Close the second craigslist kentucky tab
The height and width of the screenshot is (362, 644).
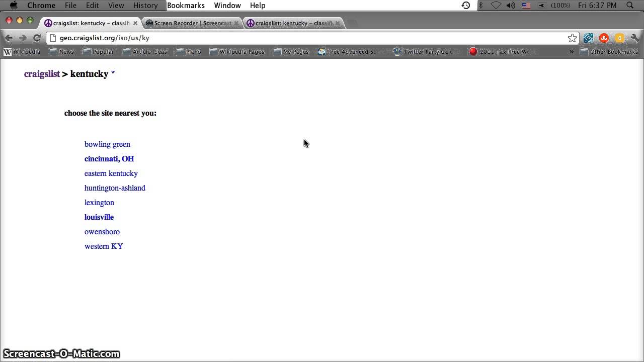[x=338, y=23]
